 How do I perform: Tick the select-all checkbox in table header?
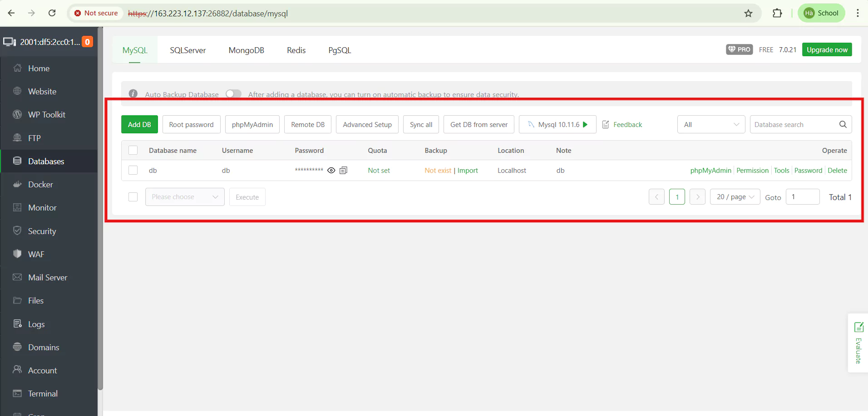pos(133,150)
